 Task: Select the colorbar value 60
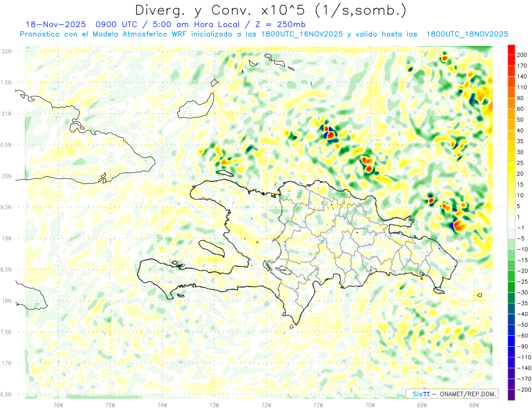click(x=521, y=109)
